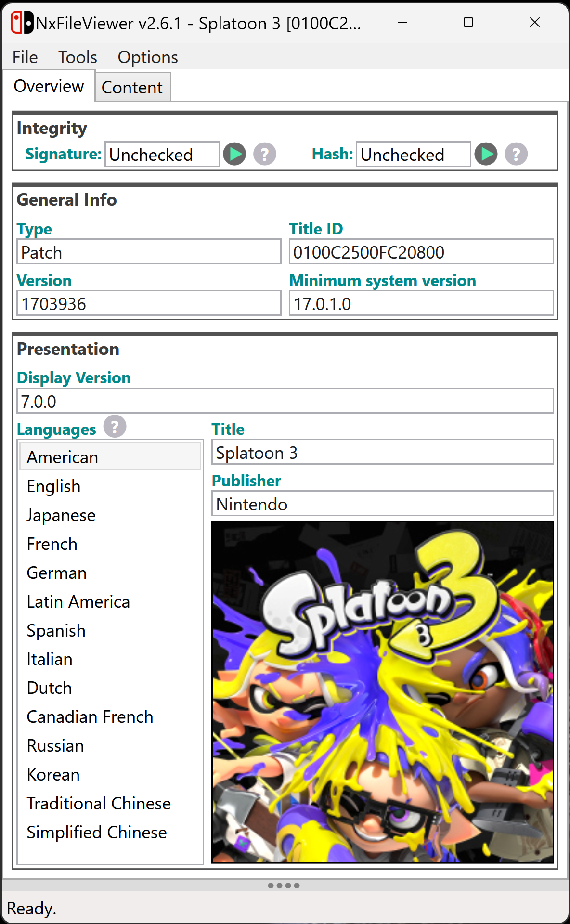This screenshot has width=570, height=924.
Task: Open the Languages help icon
Action: click(115, 427)
